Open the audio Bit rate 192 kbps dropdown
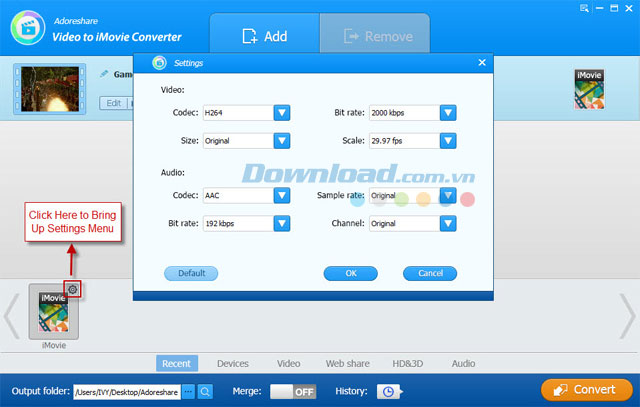640x407 pixels. tap(282, 223)
